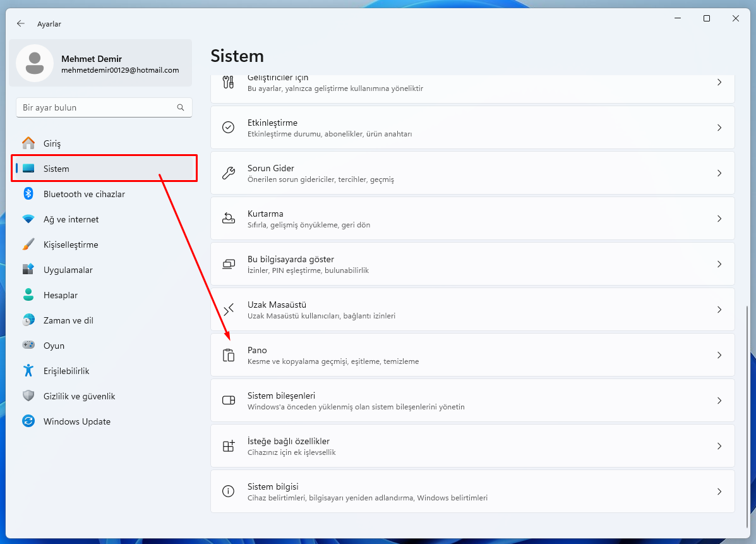Select Windows Update in sidebar
756x544 pixels.
click(x=76, y=421)
